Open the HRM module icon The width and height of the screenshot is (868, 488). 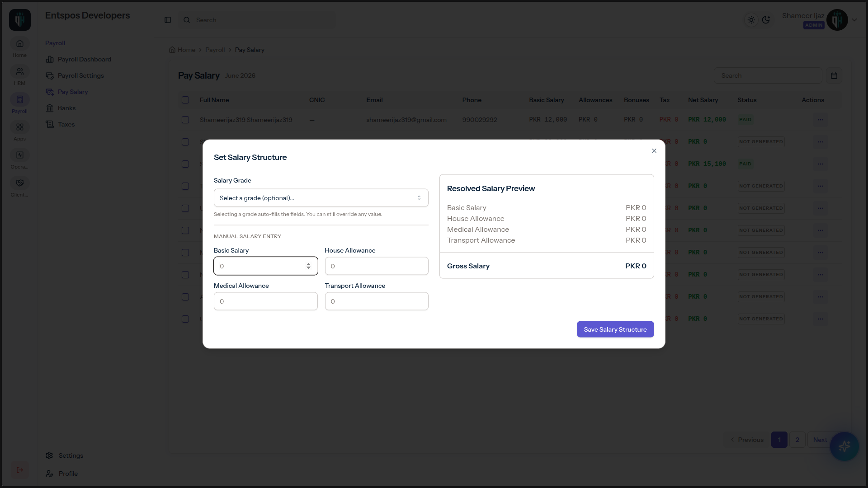pyautogui.click(x=20, y=71)
